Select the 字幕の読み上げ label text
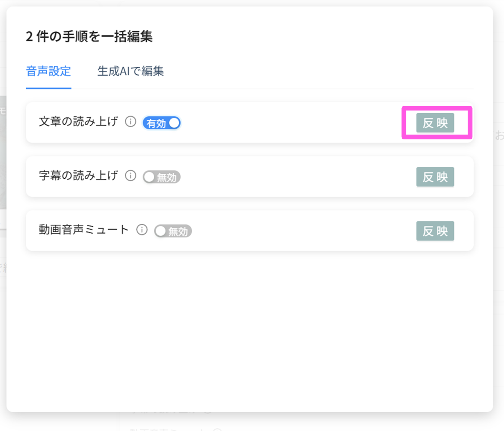This screenshot has height=431, width=504. point(79,176)
